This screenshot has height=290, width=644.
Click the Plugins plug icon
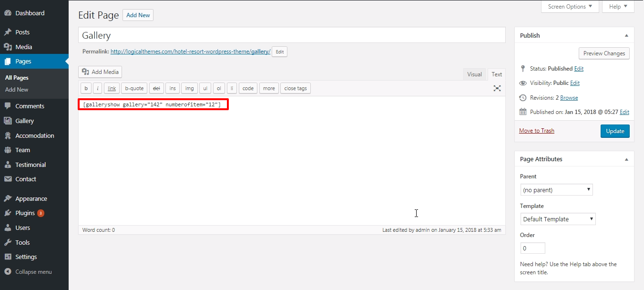[8, 213]
